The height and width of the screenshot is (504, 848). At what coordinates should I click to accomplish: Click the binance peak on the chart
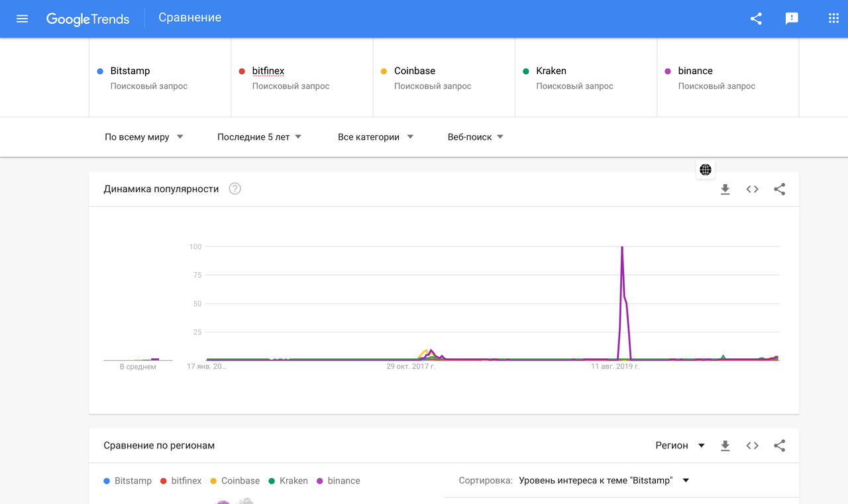(622, 247)
